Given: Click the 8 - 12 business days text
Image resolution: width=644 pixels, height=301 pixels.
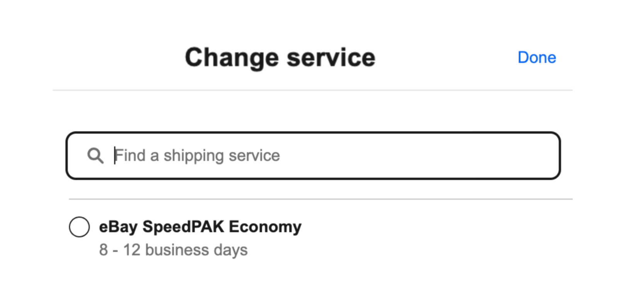Looking at the screenshot, I should tap(173, 250).
